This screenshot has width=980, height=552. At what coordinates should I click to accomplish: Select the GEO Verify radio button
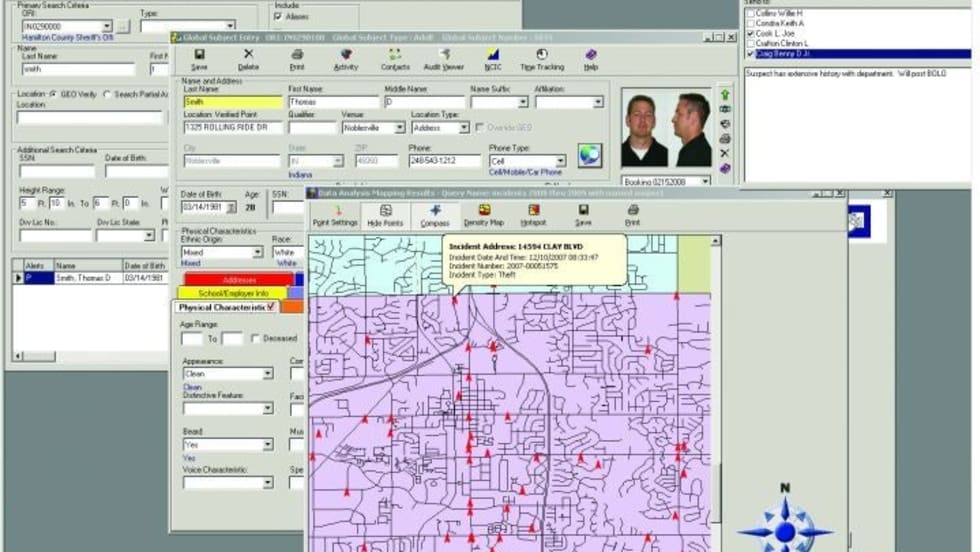click(x=53, y=94)
